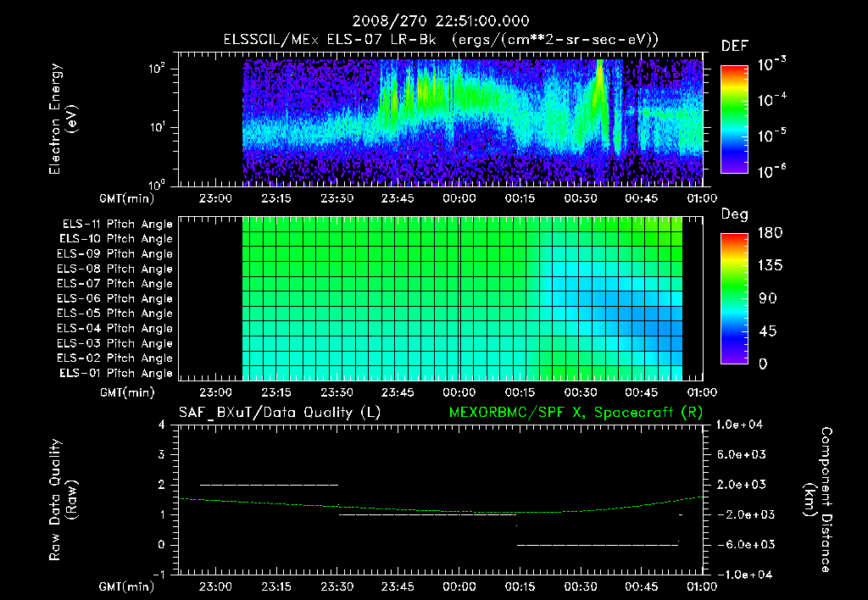
Task: Select the ELS-05 Pitch Angle row label
Action: pos(114,314)
